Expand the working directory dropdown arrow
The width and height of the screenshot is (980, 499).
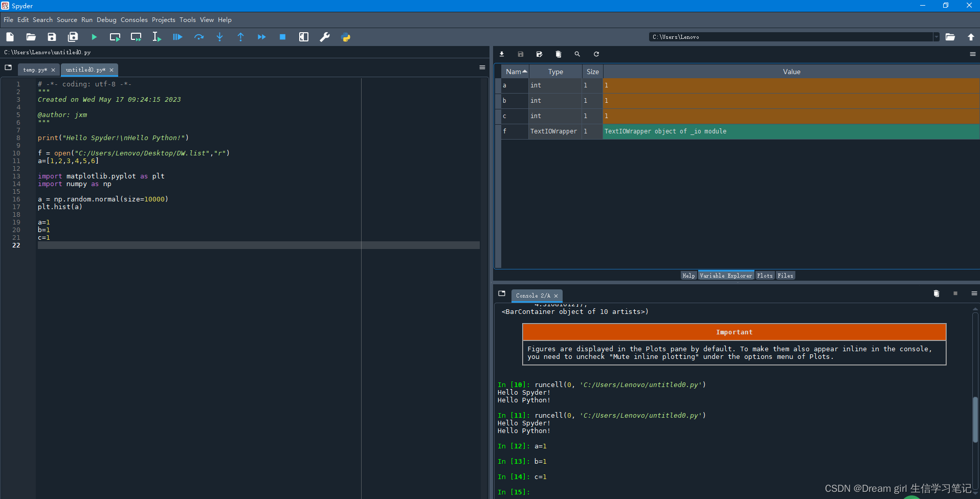936,37
